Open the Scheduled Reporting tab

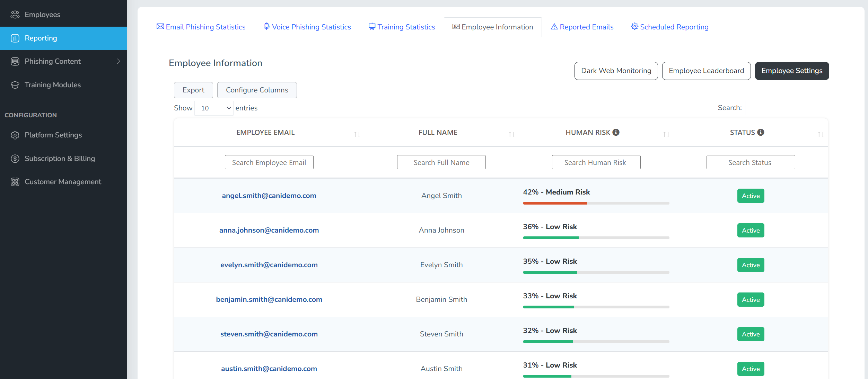pos(669,27)
